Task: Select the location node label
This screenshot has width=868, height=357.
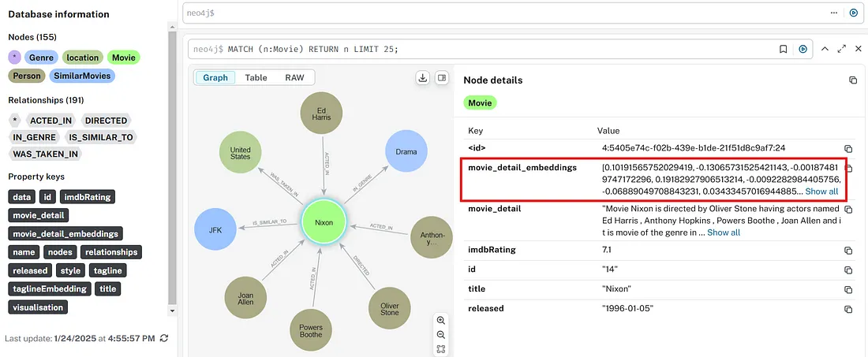Action: pos(83,58)
